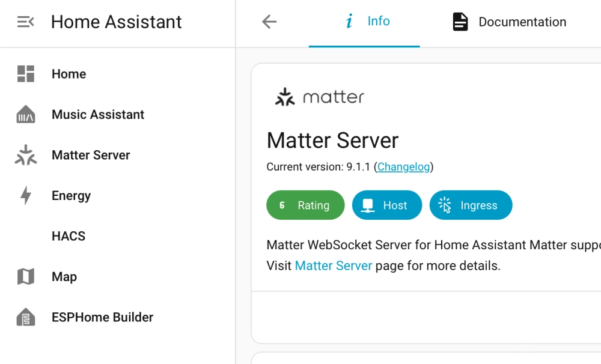Click the Music Assistant sidebar icon
This screenshot has height=364, width=601.
[26, 114]
